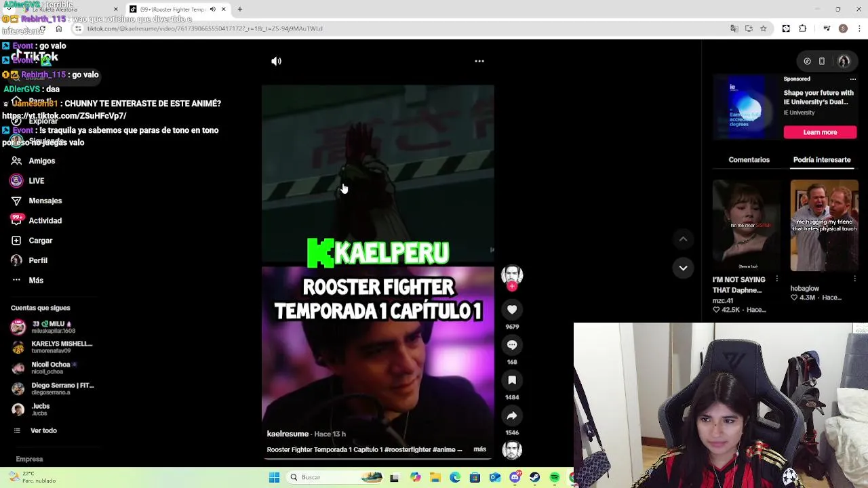Click the TikTok coins icon in the top pill
This screenshot has width=868, height=488.
click(x=807, y=61)
